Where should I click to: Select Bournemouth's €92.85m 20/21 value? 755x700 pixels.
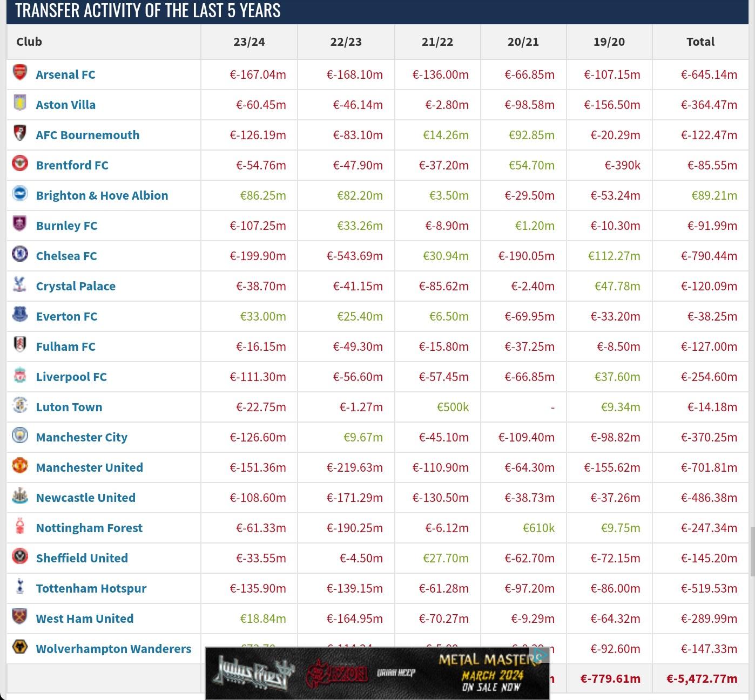tap(531, 135)
